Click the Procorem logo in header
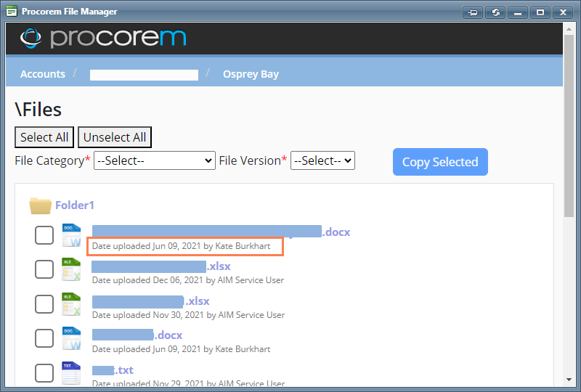The height and width of the screenshot is (392, 581). coord(103,38)
